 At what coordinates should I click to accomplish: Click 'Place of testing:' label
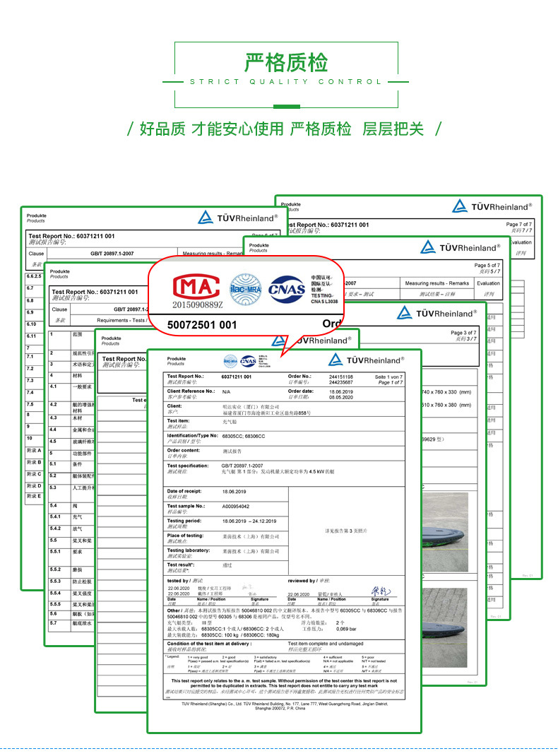pos(185,536)
